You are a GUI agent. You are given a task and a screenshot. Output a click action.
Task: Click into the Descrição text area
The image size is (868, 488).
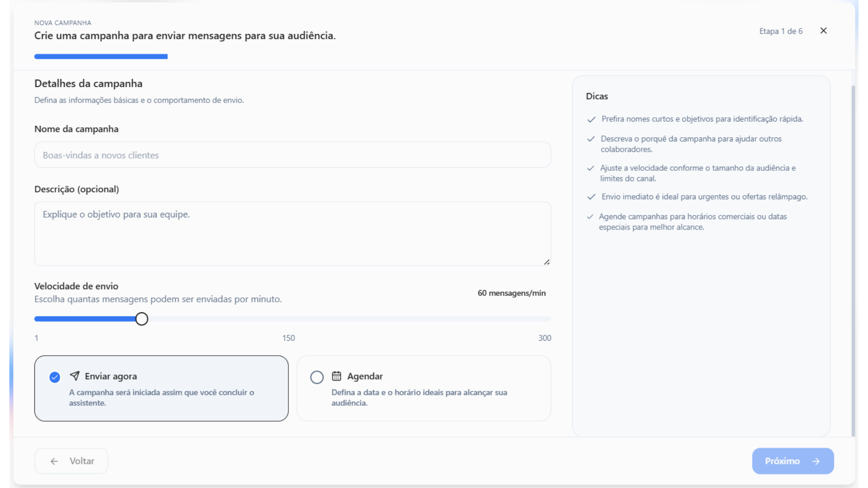292,234
